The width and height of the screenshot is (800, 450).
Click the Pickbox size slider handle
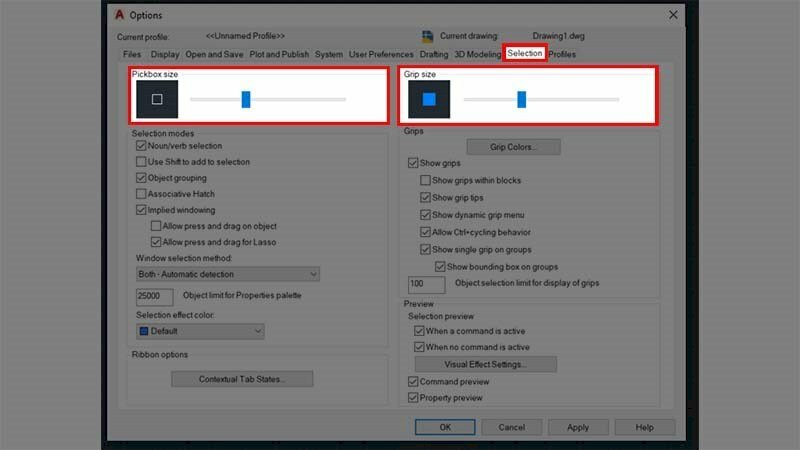[x=246, y=99]
